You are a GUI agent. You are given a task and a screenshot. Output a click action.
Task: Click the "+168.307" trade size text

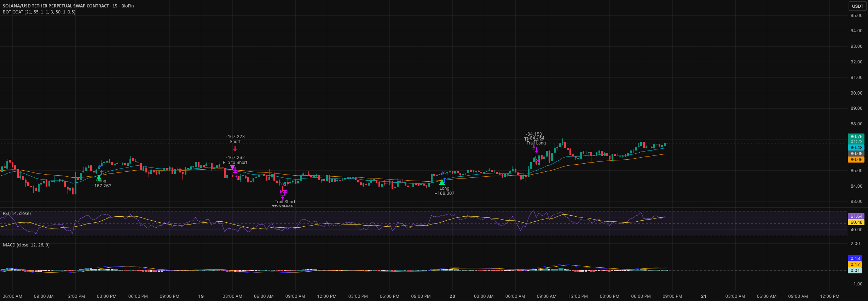click(x=445, y=193)
